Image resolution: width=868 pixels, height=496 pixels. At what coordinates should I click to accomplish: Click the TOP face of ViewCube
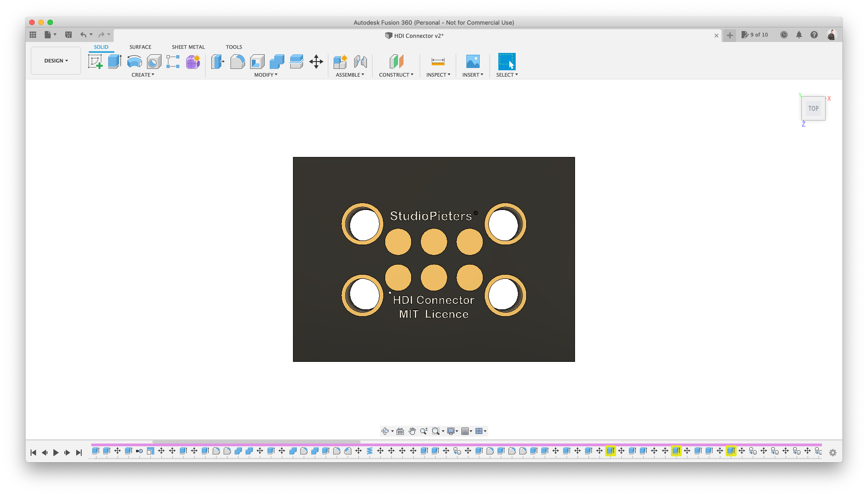tap(813, 109)
